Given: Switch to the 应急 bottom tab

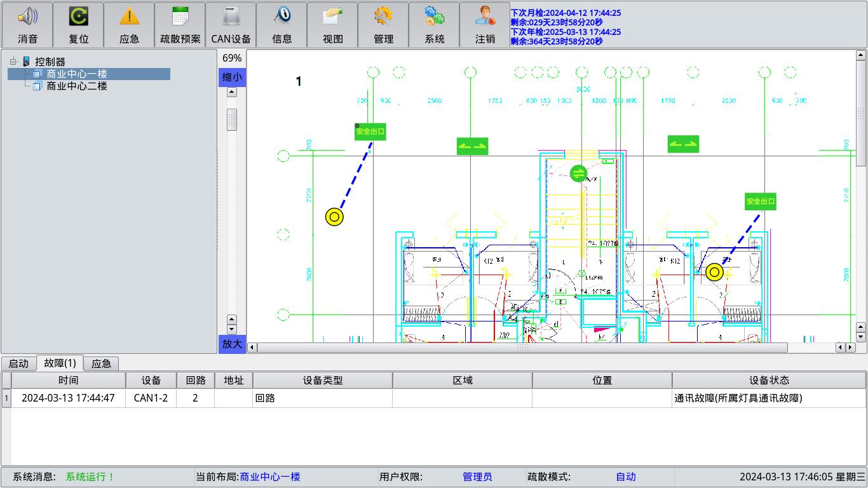Looking at the screenshot, I should click(x=101, y=363).
